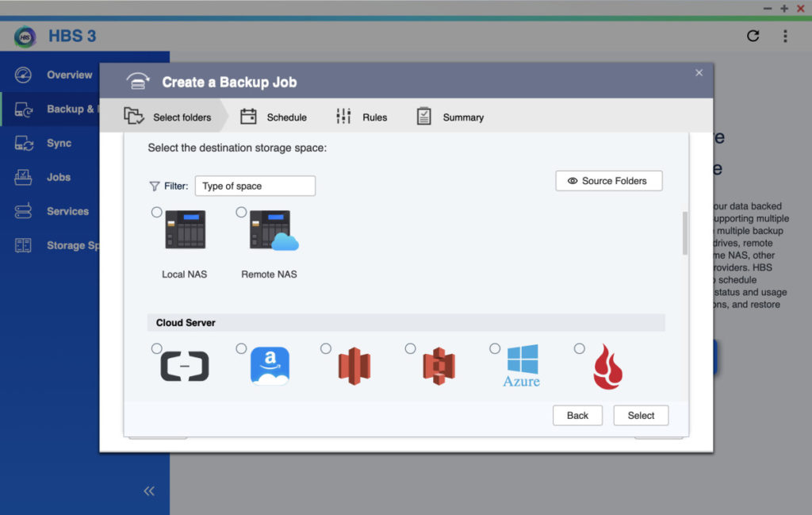Click the Cloud Server section header
This screenshot has height=515, width=812.
406,323
